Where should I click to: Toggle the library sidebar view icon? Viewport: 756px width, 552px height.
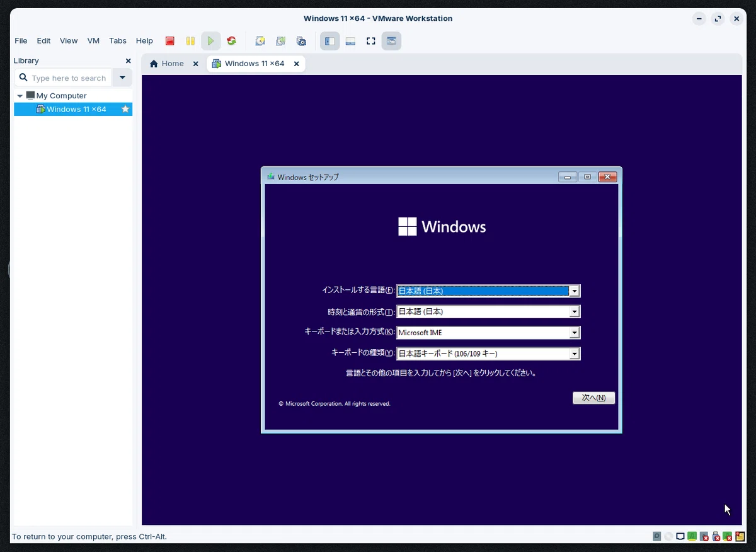[329, 41]
